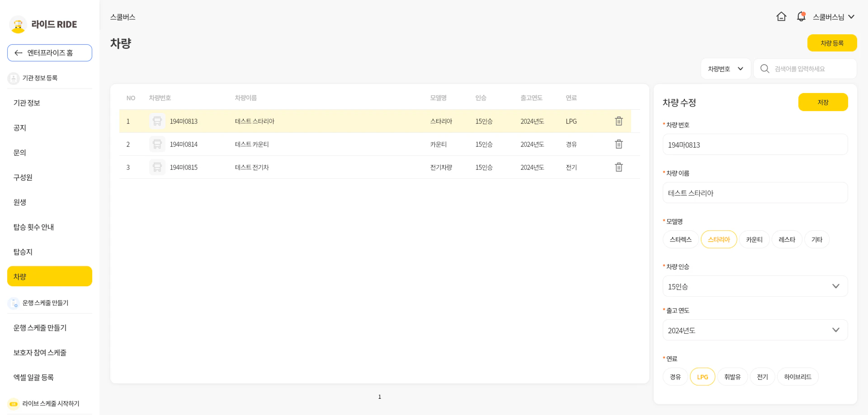Open notifications bell icon
Viewport: 868px width, 415px height.
801,17
